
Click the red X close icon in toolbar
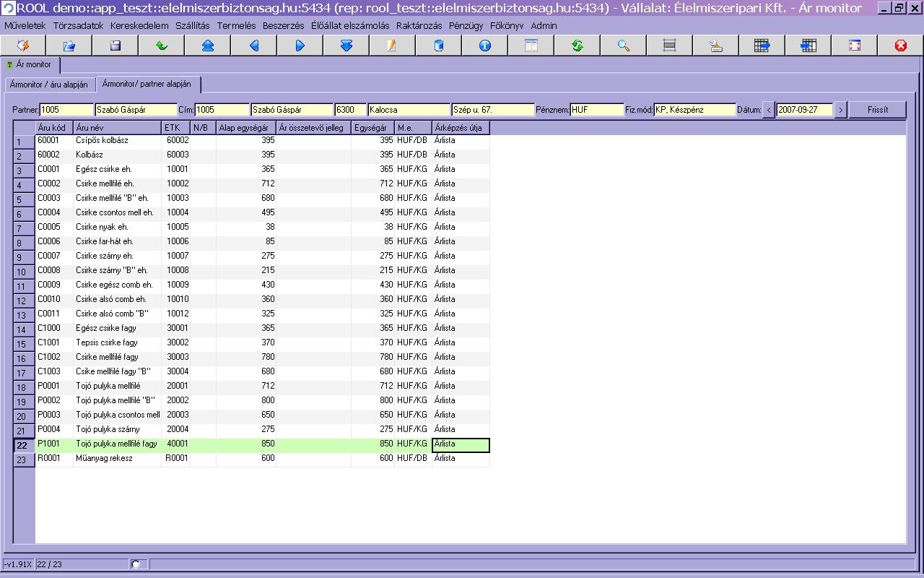tap(900, 46)
